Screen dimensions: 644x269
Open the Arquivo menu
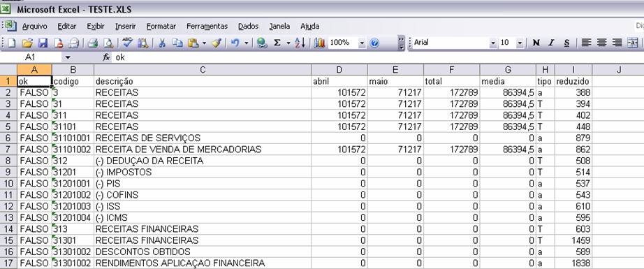34,27
